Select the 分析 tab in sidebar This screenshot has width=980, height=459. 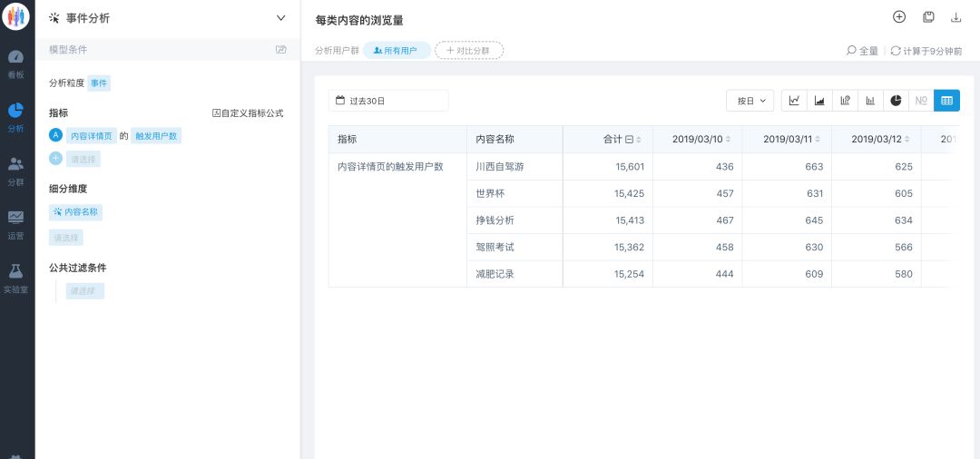click(x=16, y=116)
